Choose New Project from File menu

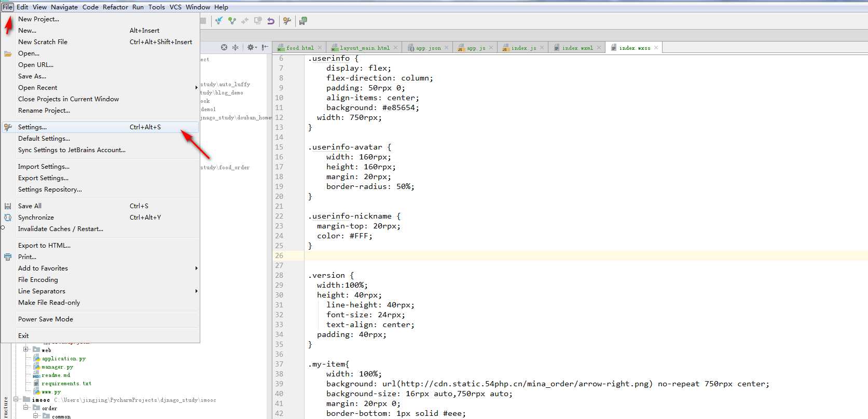pyautogui.click(x=100, y=19)
